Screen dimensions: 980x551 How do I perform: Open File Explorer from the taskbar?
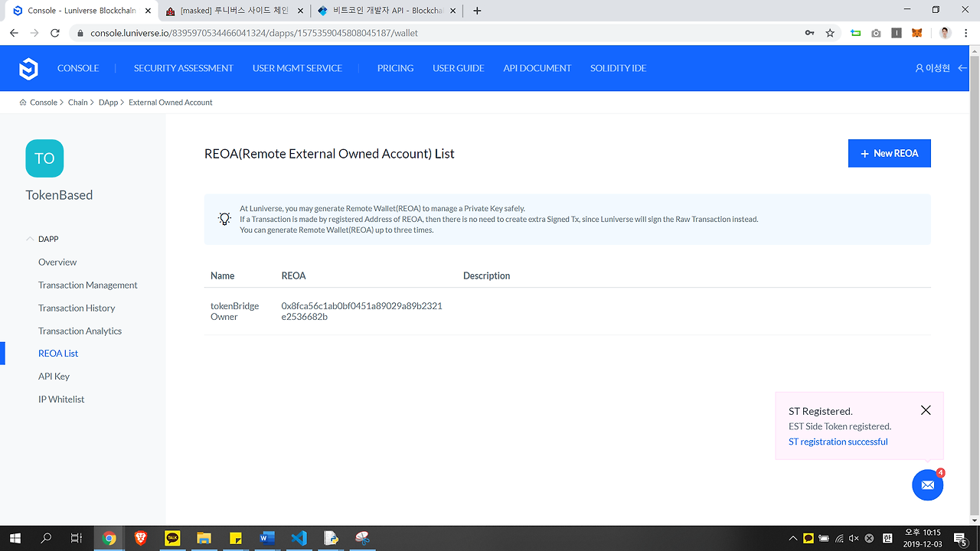click(204, 539)
